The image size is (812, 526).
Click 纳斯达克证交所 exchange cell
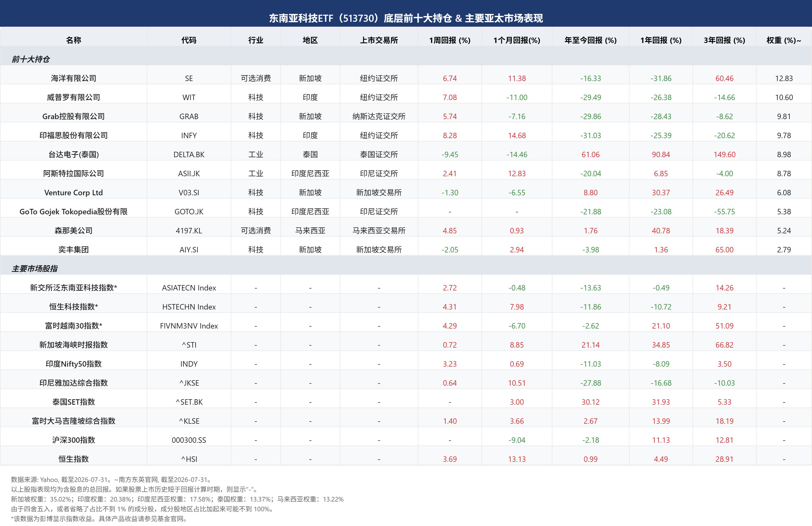point(379,117)
